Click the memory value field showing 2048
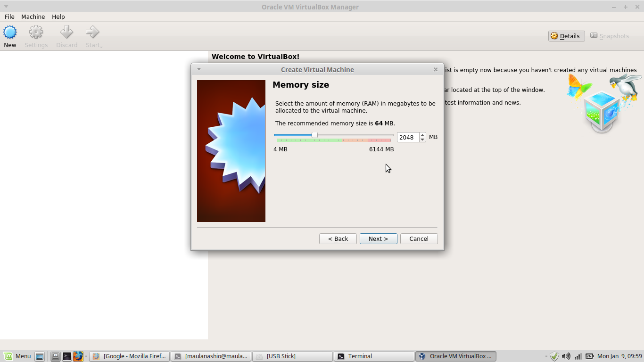 coord(408,137)
